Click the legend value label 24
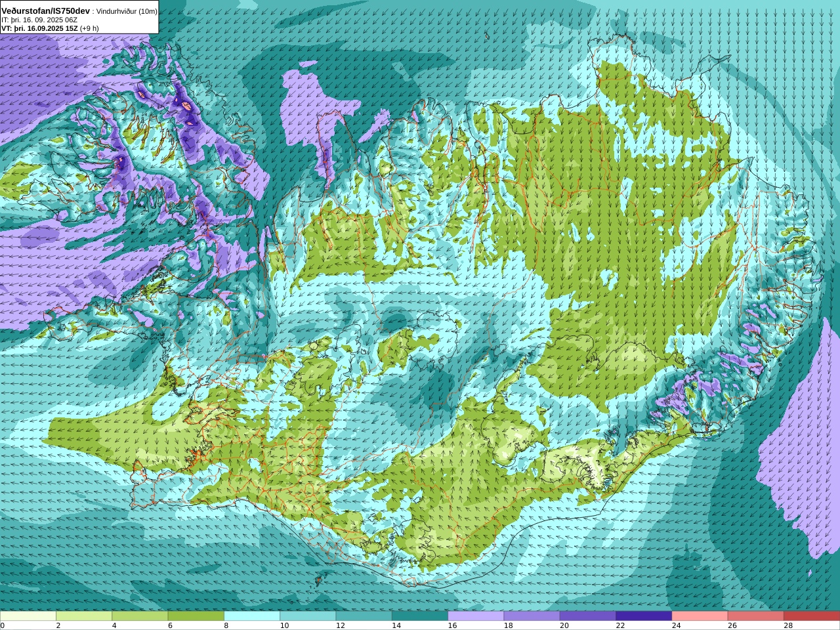 [x=676, y=625]
